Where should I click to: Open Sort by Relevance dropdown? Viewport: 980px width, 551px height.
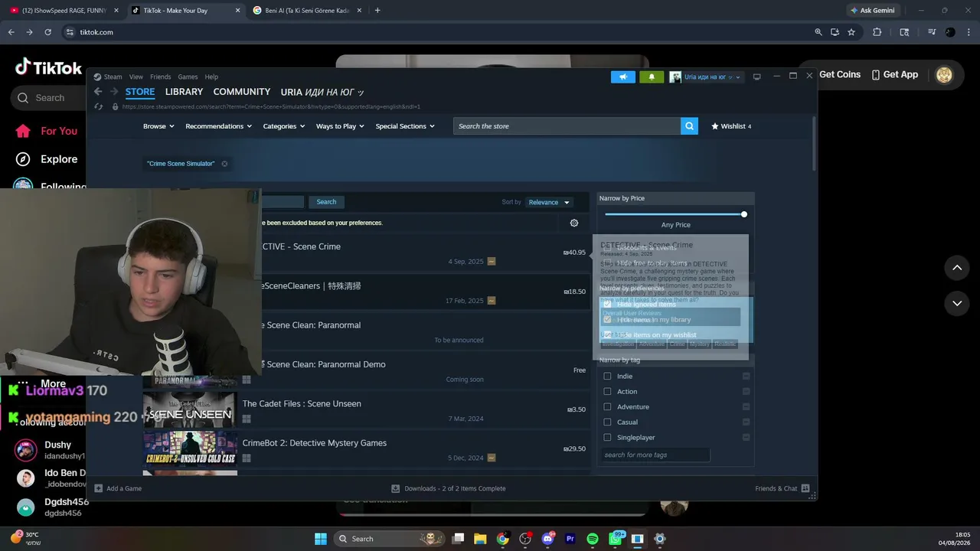pos(549,202)
